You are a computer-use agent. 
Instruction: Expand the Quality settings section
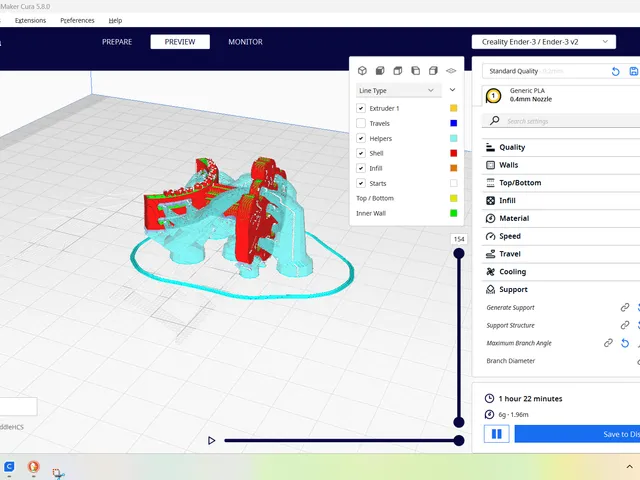[x=561, y=147]
